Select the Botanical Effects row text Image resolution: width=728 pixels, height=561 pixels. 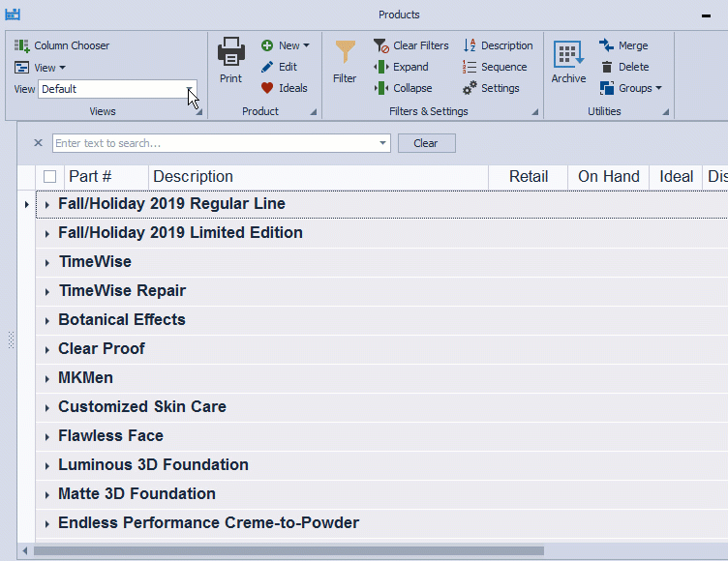pyautogui.click(x=122, y=320)
